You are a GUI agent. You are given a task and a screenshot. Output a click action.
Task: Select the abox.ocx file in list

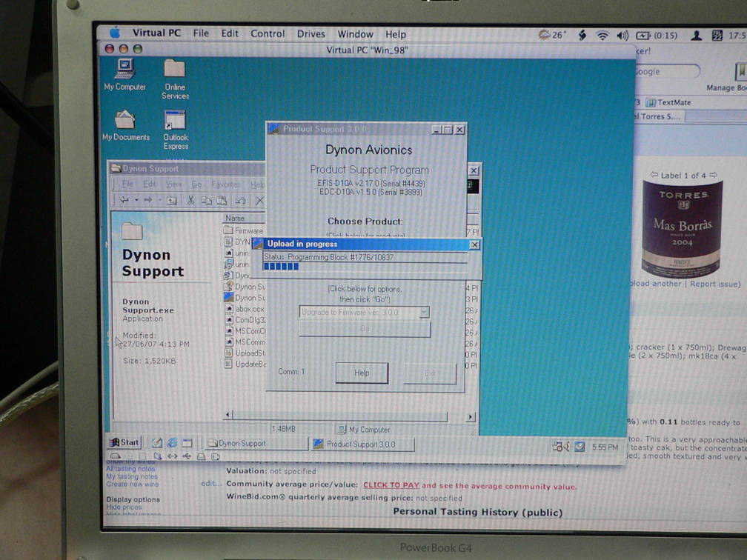tap(245, 309)
